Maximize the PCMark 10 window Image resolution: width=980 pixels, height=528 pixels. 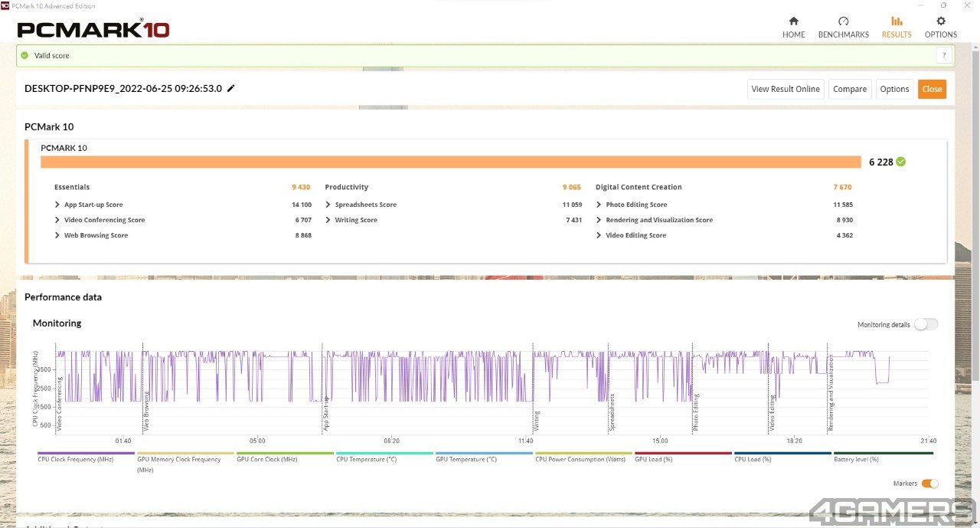click(x=944, y=5)
